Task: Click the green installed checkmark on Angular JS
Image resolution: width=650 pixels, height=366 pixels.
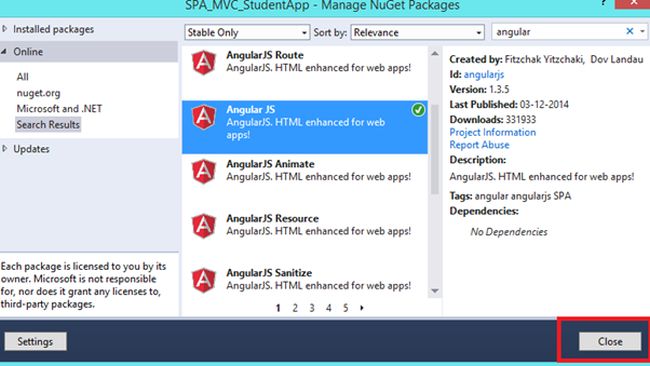Action: [418, 110]
